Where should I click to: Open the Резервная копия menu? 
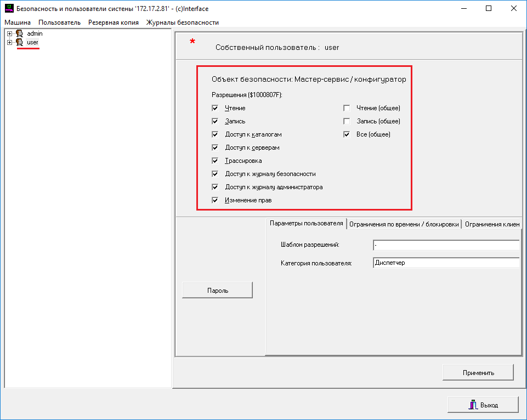[x=113, y=22]
